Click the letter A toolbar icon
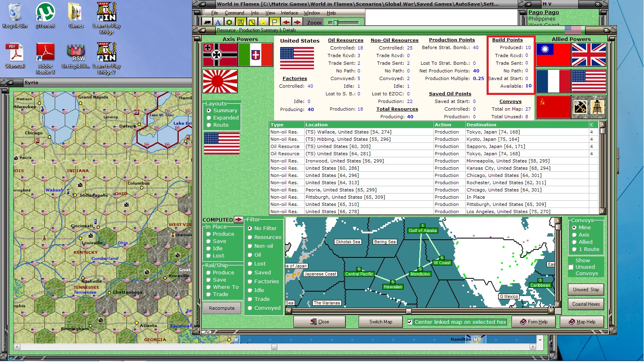644x362 pixels. [x=218, y=22]
